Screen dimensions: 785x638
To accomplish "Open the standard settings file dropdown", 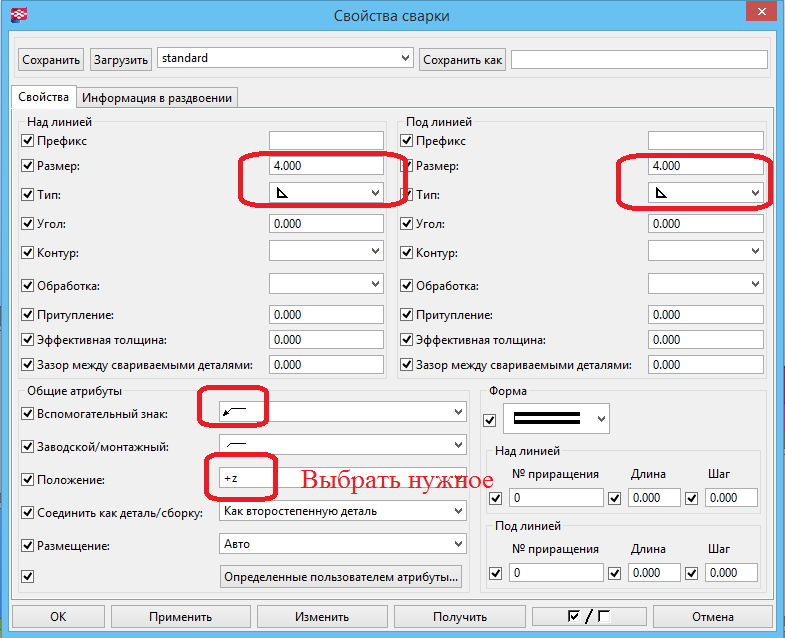I will (x=404, y=59).
